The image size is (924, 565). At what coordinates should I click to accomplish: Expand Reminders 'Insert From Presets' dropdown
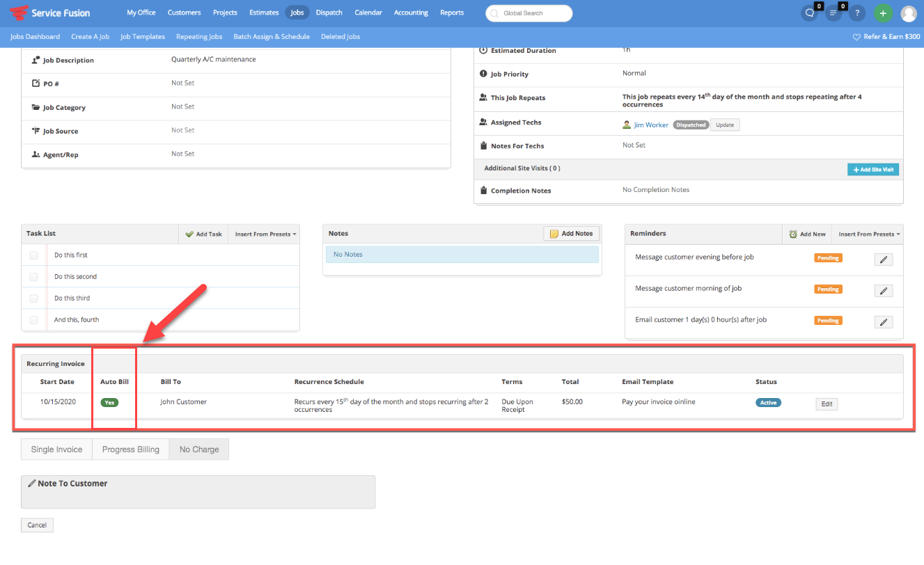869,234
